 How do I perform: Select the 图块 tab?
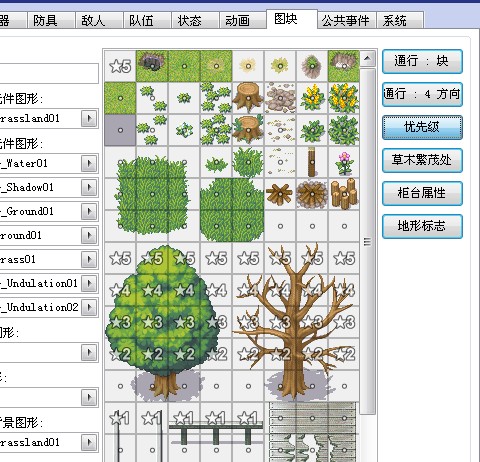[x=292, y=19]
